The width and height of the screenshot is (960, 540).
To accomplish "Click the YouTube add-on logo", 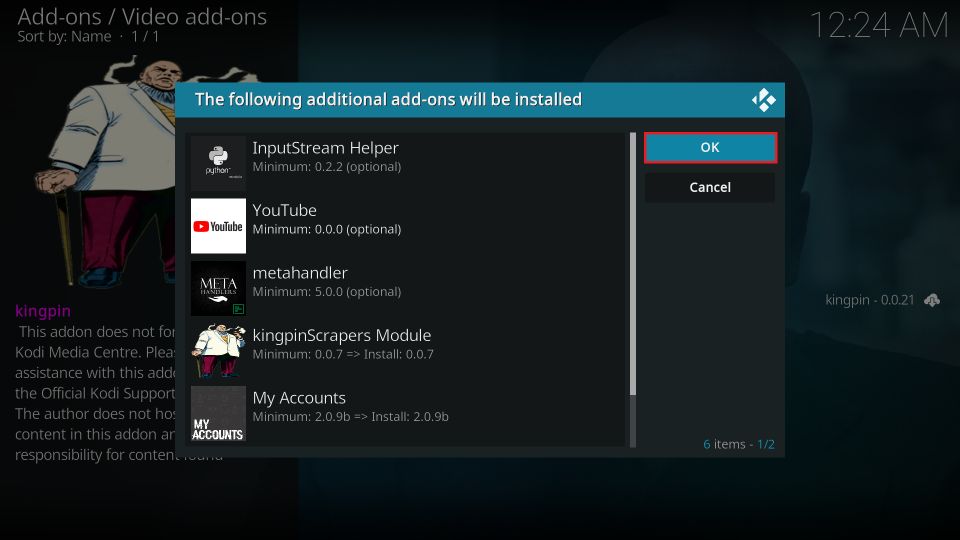I will (x=218, y=226).
